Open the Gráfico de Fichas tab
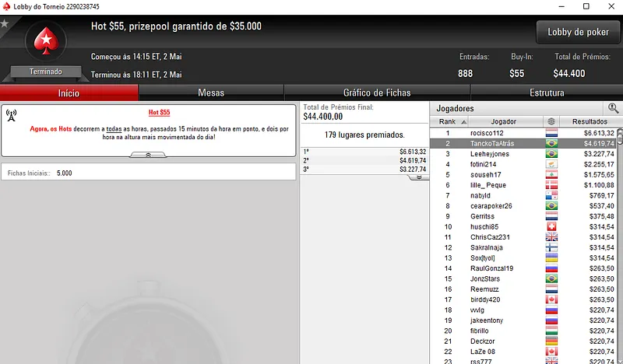 (x=377, y=93)
